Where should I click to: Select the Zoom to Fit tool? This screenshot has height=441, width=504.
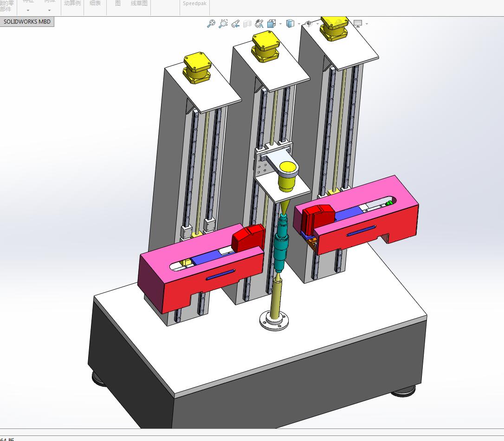tap(212, 23)
